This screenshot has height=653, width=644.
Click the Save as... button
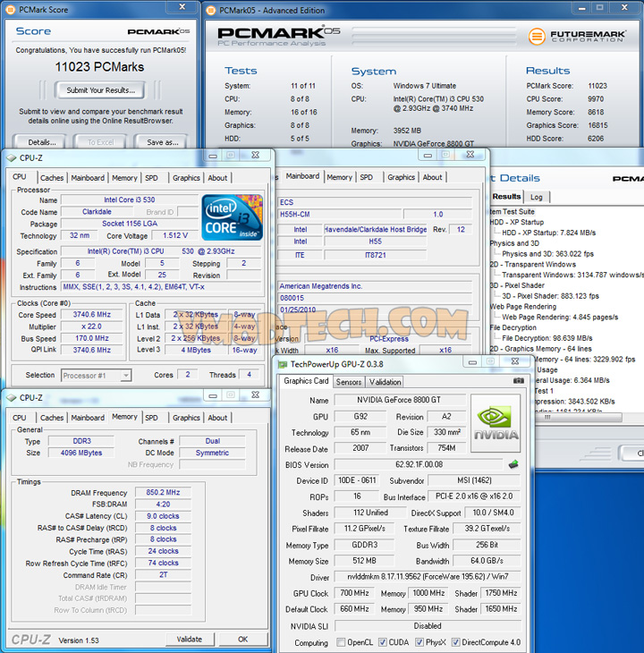coord(163,142)
